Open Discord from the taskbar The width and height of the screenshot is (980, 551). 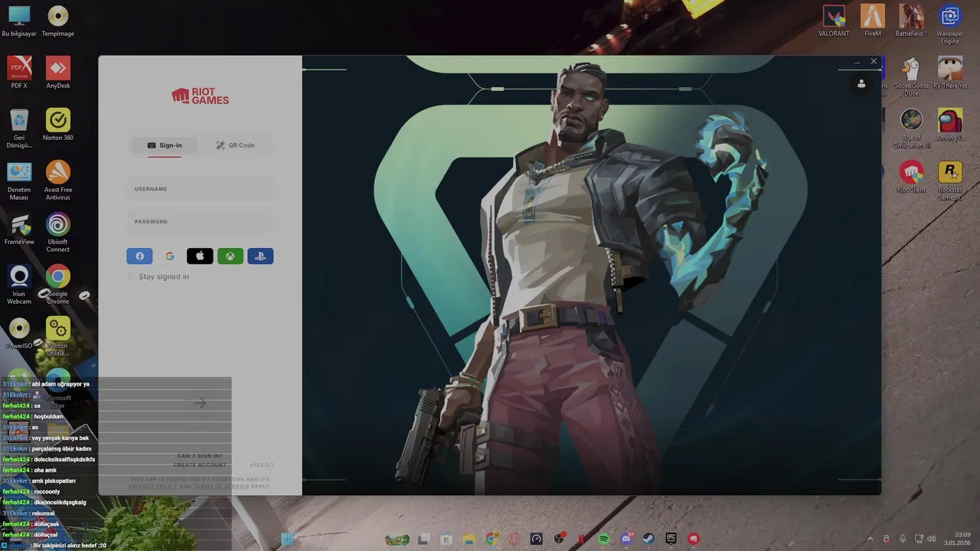point(627,540)
